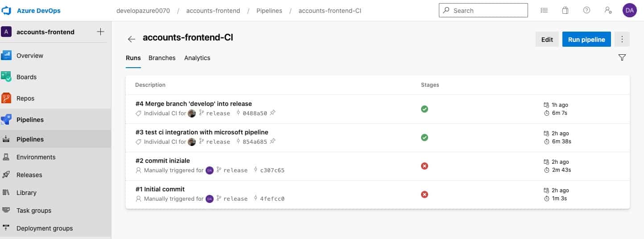Screen dimensions: 644x239
Task: Click the Search input field
Action: click(x=483, y=10)
